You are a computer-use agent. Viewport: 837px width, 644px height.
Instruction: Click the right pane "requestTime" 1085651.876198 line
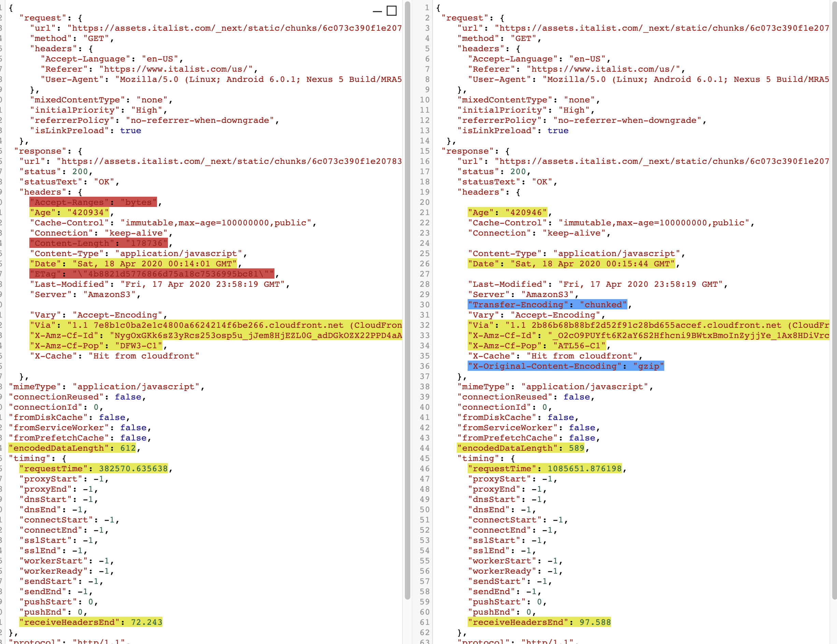[544, 468]
